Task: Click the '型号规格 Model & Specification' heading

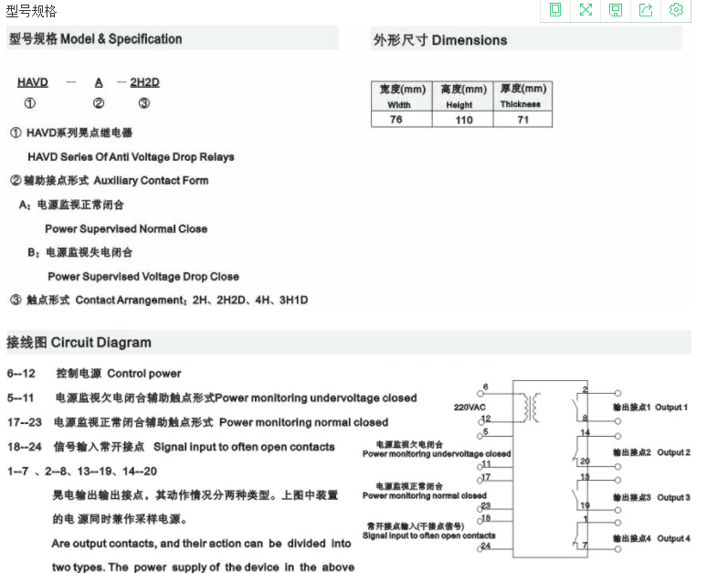Action: (x=96, y=39)
